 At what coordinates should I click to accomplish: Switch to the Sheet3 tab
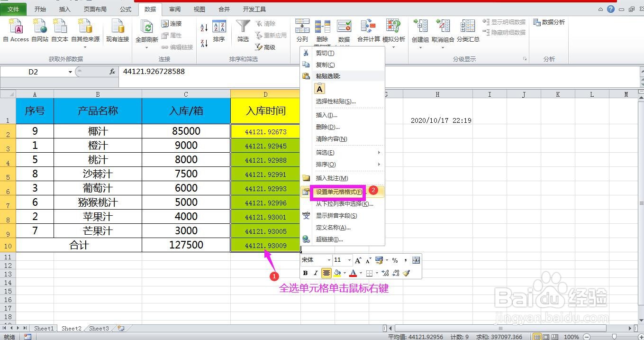coord(98,328)
